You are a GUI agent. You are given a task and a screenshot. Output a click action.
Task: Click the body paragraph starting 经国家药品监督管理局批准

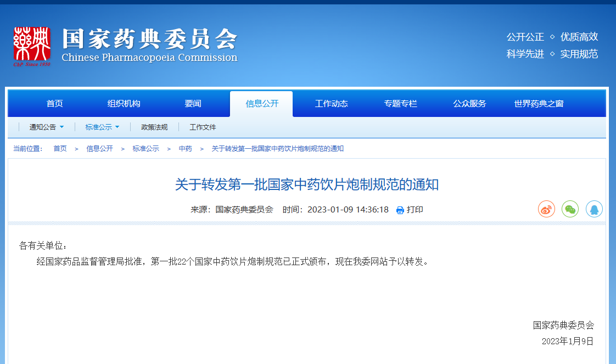pos(232,261)
